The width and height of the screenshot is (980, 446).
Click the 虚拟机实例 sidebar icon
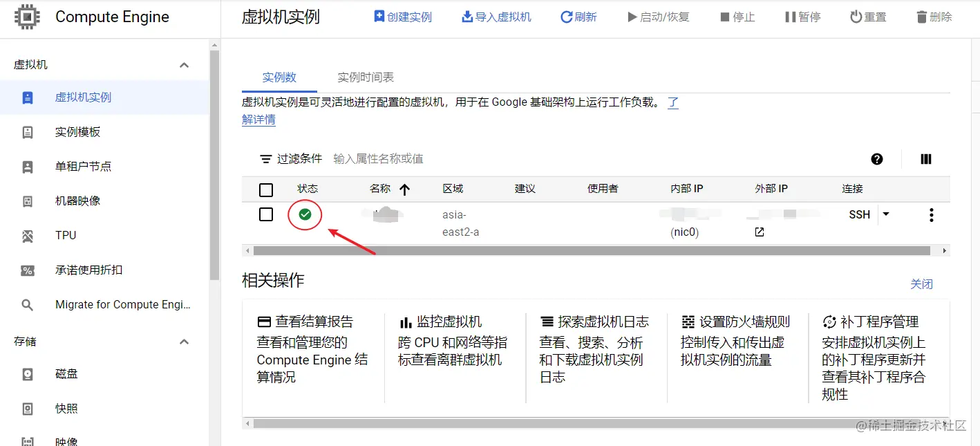tap(28, 97)
